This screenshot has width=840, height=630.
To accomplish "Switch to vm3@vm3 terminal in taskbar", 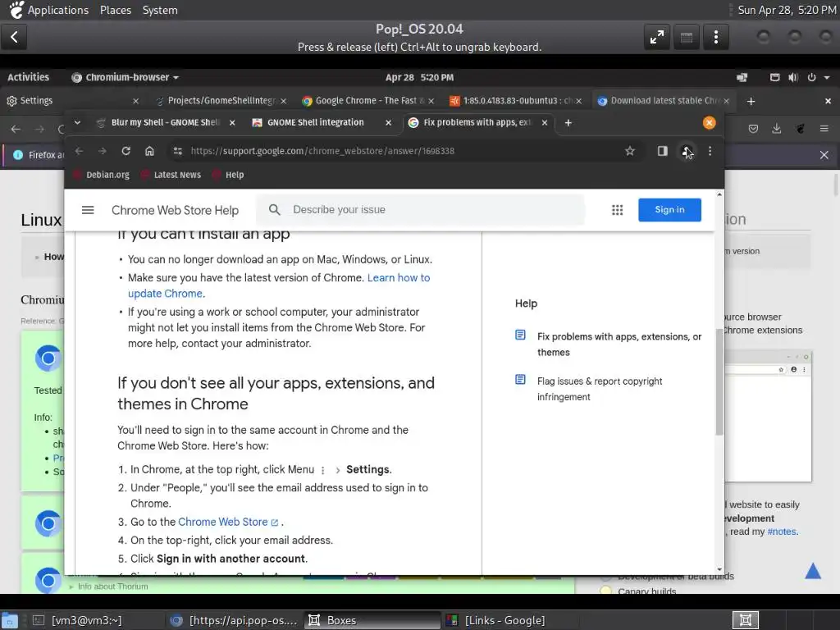I will [x=78, y=620].
